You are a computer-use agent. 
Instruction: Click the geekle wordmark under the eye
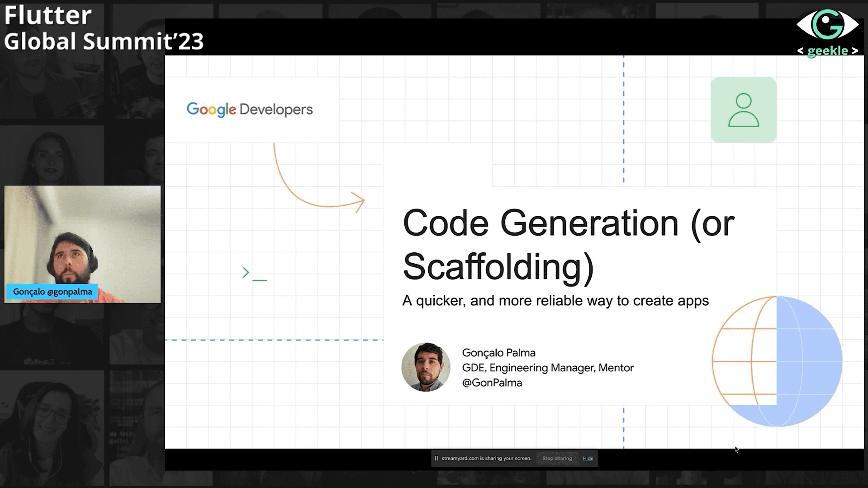tap(827, 50)
